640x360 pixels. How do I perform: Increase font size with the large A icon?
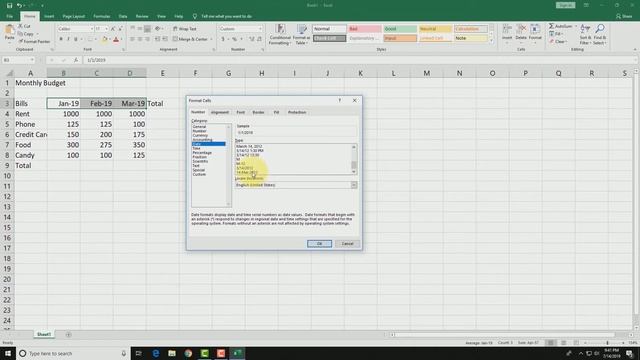click(113, 29)
